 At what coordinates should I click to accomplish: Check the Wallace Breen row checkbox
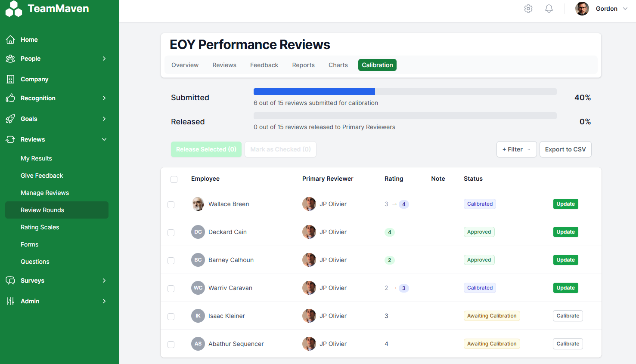[x=171, y=205]
